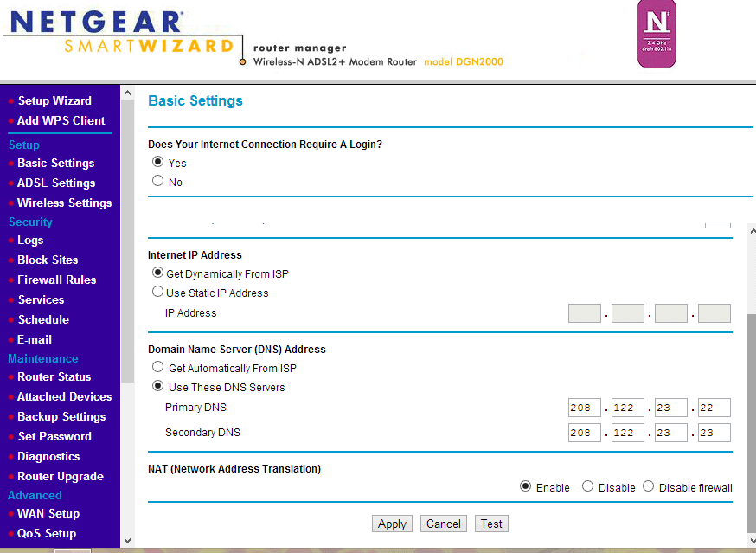Set NAT to Disable
This screenshot has width=756, height=553.
pyautogui.click(x=588, y=487)
